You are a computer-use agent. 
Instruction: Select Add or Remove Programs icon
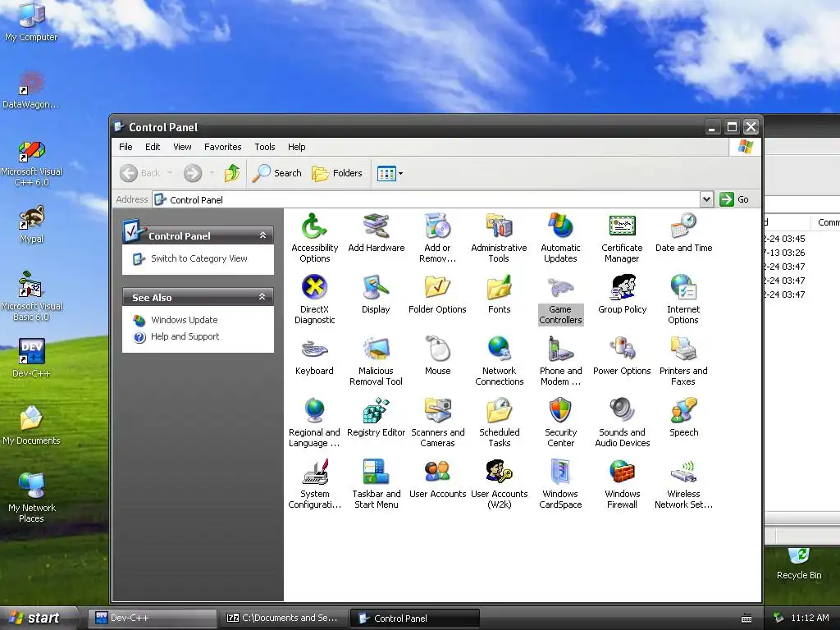pos(438,238)
